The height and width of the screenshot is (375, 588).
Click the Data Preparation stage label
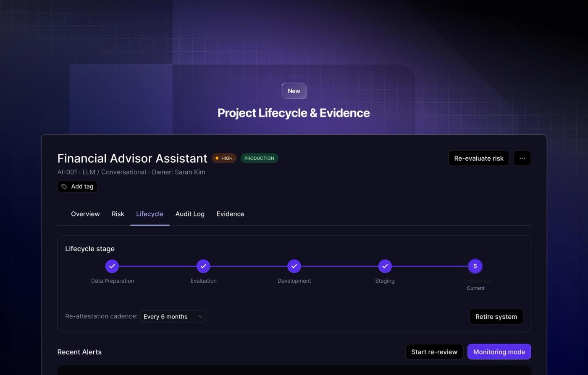click(x=113, y=281)
